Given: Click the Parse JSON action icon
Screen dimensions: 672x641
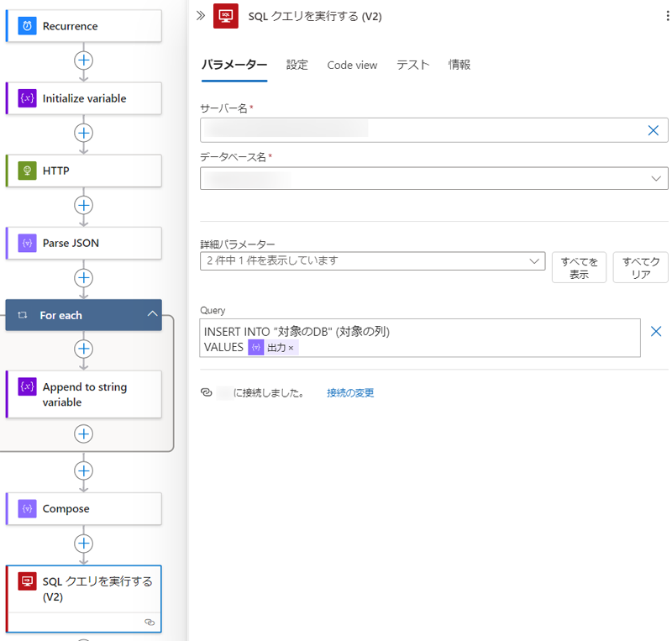Looking at the screenshot, I should point(27,243).
